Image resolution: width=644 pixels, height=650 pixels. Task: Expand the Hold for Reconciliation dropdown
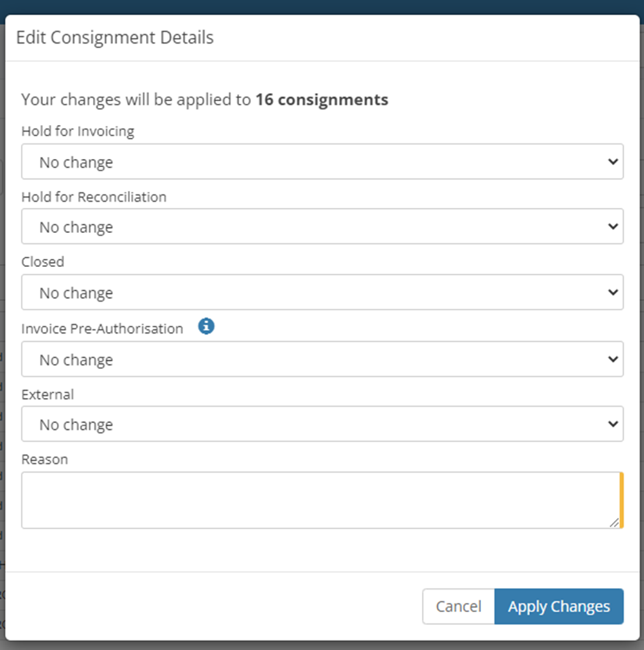322,228
